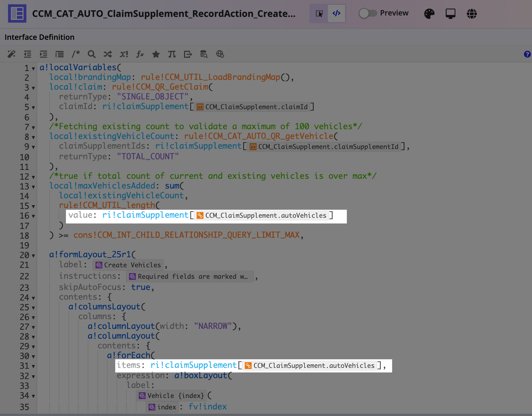Click the fx function icon
The width and height of the screenshot is (532, 416).
(140, 54)
